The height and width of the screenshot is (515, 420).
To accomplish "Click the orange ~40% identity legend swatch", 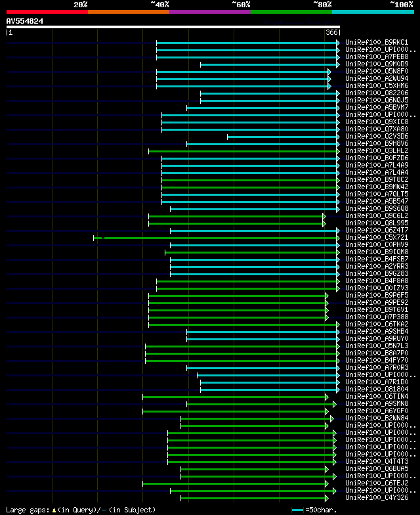I will point(129,12).
